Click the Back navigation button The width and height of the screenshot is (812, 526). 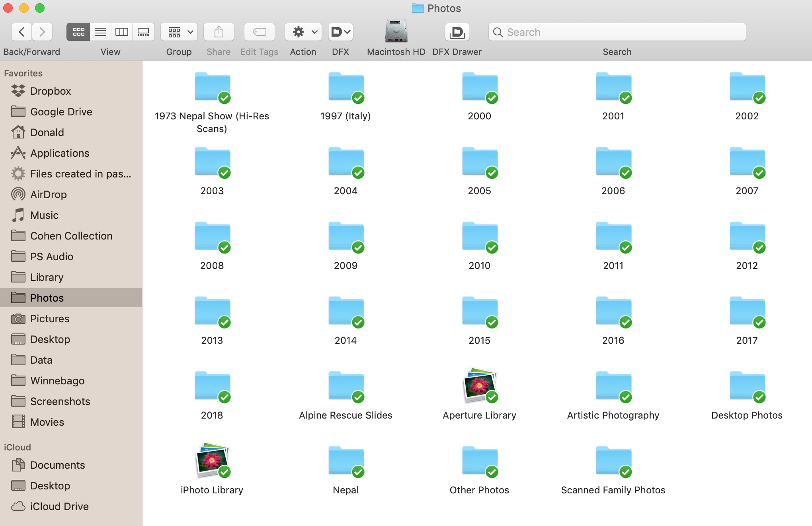(21, 32)
